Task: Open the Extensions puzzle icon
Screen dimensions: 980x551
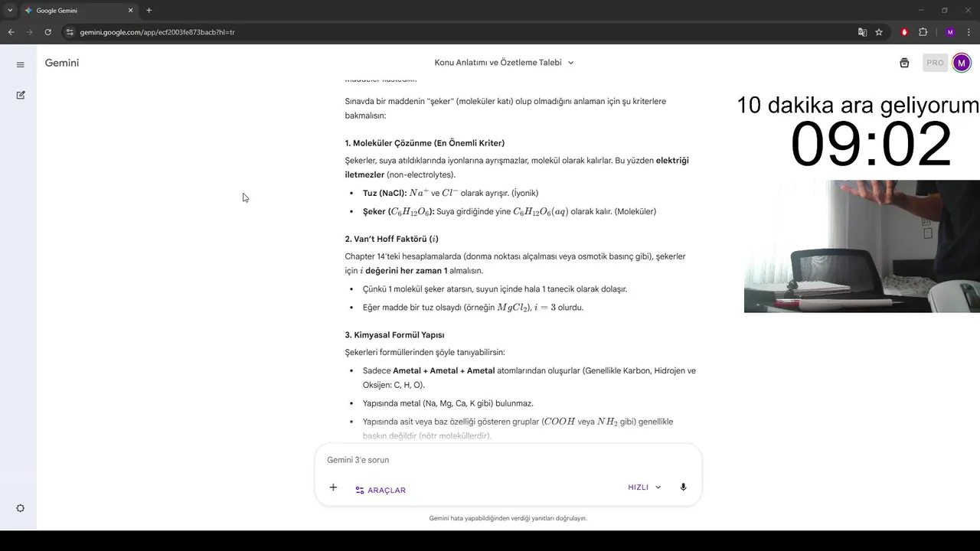Action: (923, 32)
